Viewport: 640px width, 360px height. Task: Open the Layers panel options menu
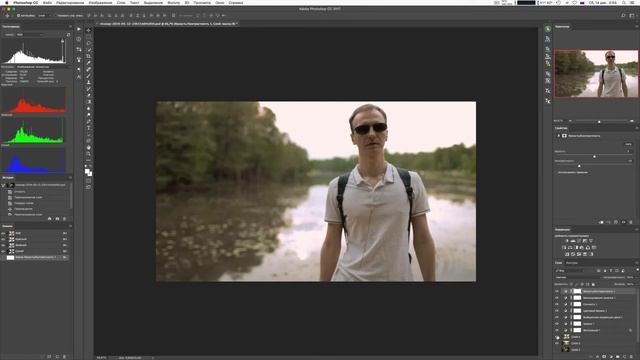[636, 263]
